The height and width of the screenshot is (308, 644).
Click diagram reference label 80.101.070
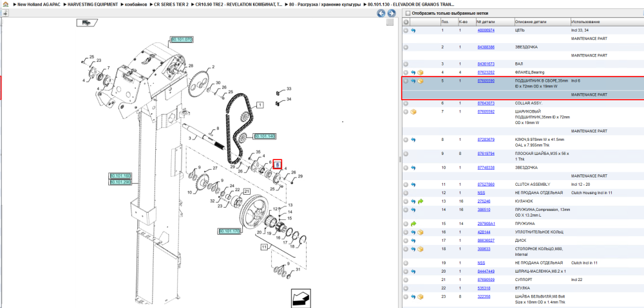click(182, 39)
